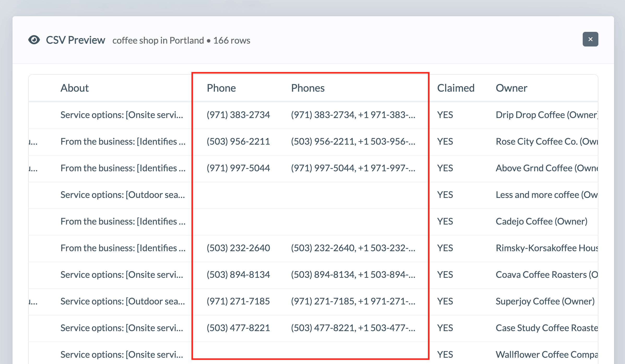Select phone cell (503) 894-8134

[x=238, y=275]
